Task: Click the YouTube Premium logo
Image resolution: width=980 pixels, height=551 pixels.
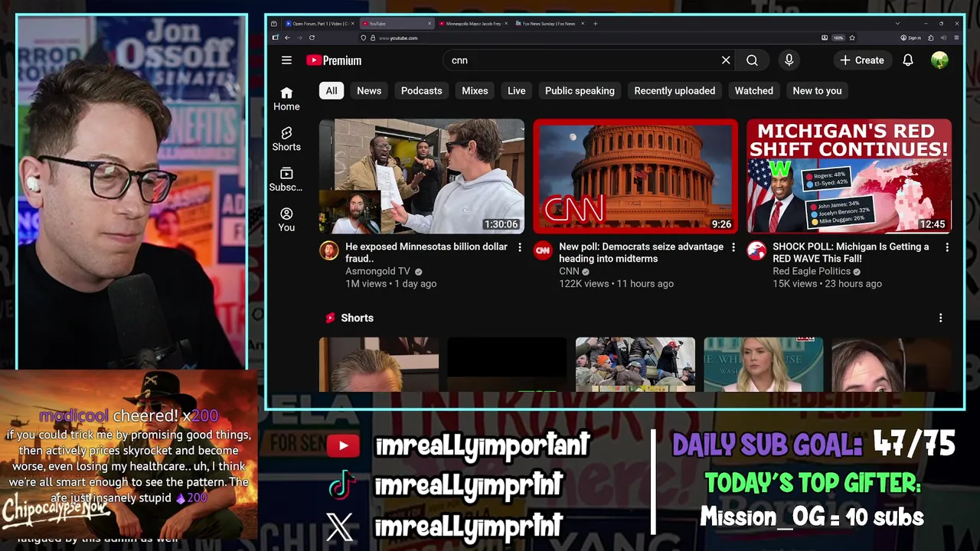Action: pos(334,60)
